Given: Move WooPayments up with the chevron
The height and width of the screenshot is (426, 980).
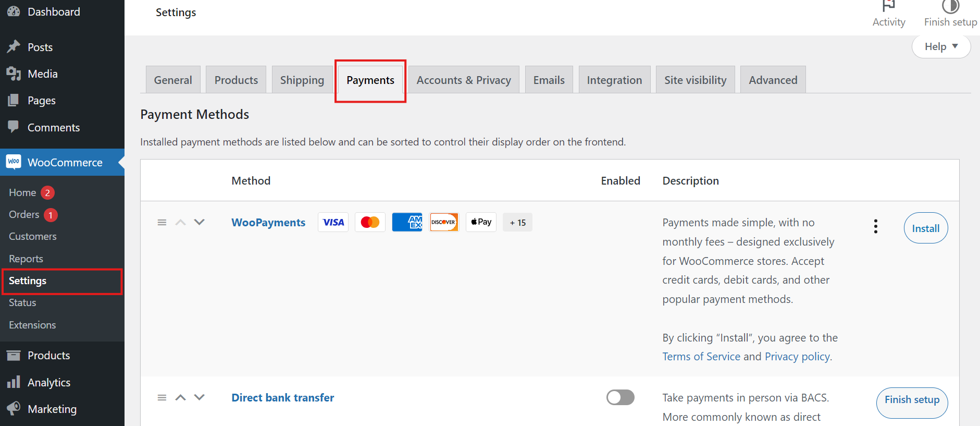Looking at the screenshot, I should pyautogui.click(x=180, y=222).
